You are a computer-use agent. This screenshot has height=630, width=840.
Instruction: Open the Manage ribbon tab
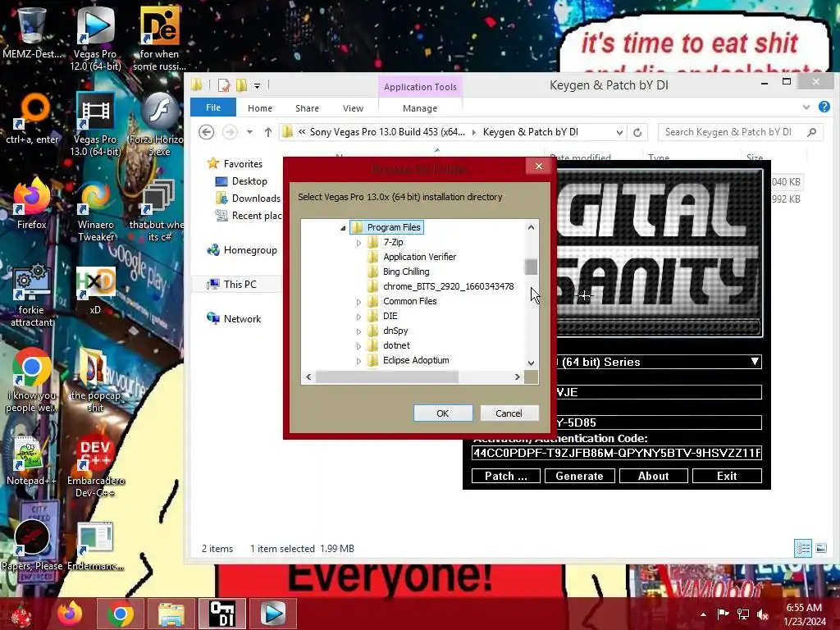point(420,108)
